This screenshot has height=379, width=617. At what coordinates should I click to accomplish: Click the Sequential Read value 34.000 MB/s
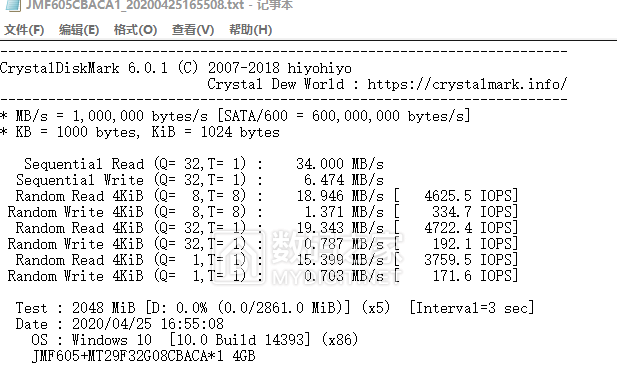pyautogui.click(x=340, y=164)
